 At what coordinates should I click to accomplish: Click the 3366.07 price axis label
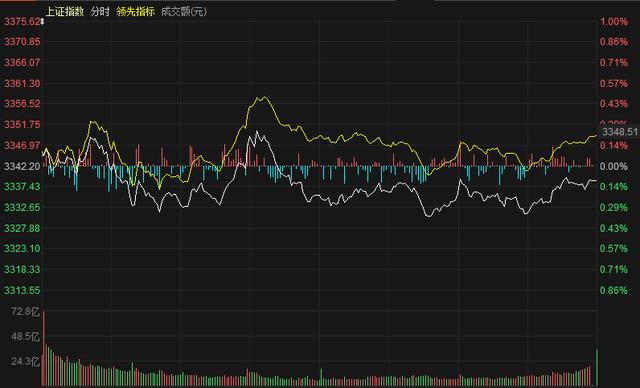click(x=22, y=62)
